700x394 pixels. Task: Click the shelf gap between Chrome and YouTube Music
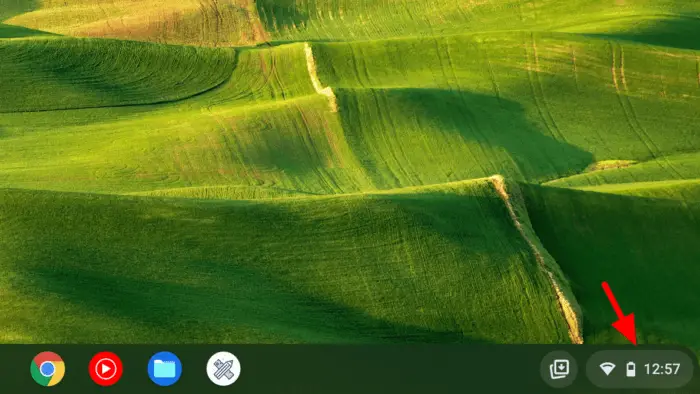pyautogui.click(x=77, y=369)
